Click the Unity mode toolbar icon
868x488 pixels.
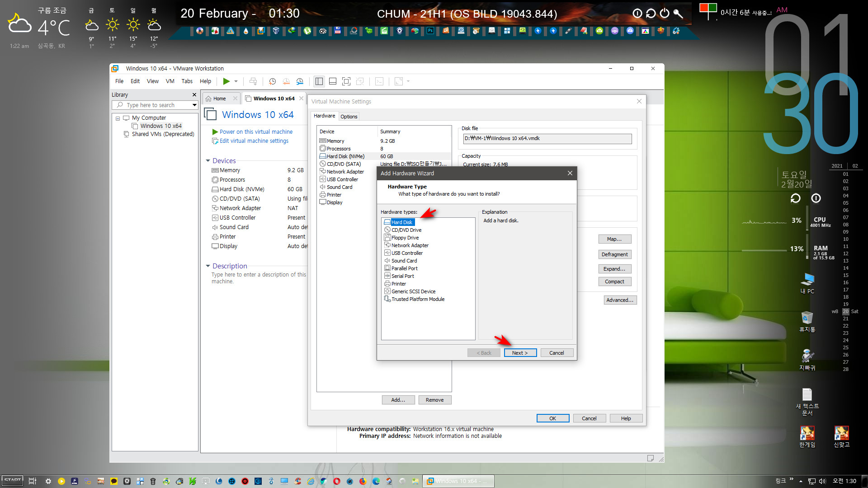click(x=360, y=81)
